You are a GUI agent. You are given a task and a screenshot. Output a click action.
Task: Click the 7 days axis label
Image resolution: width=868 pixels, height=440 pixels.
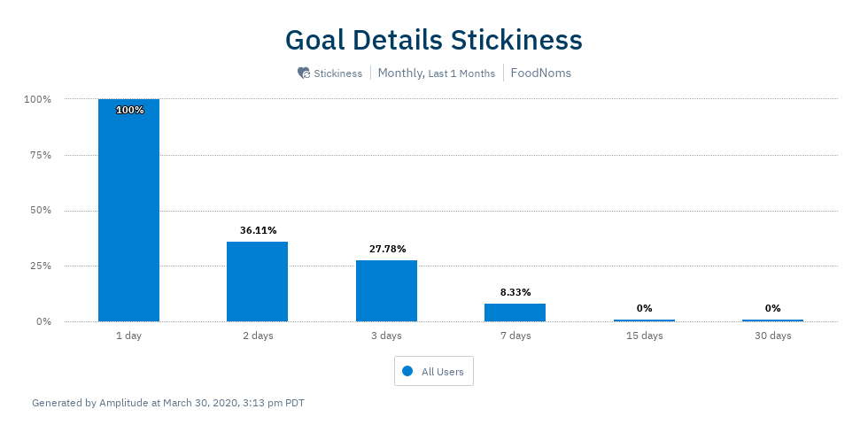pyautogui.click(x=515, y=336)
